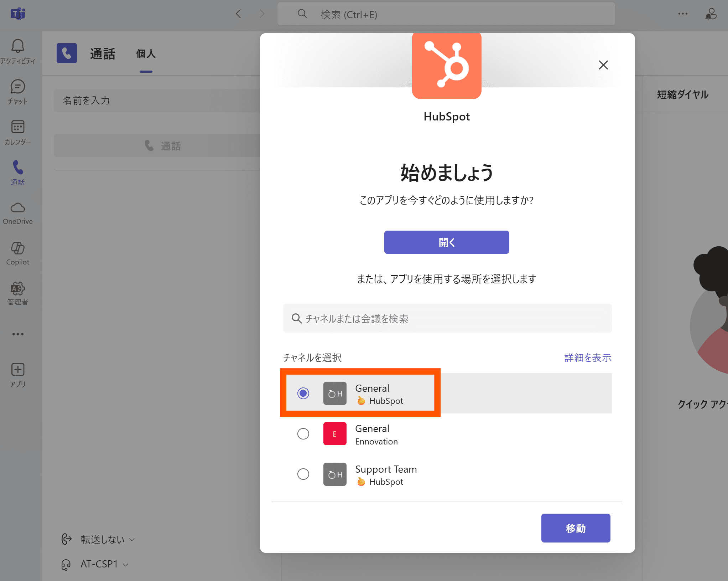728x581 pixels.
Task: Click the sidebar more apps ellipsis
Action: tap(18, 334)
